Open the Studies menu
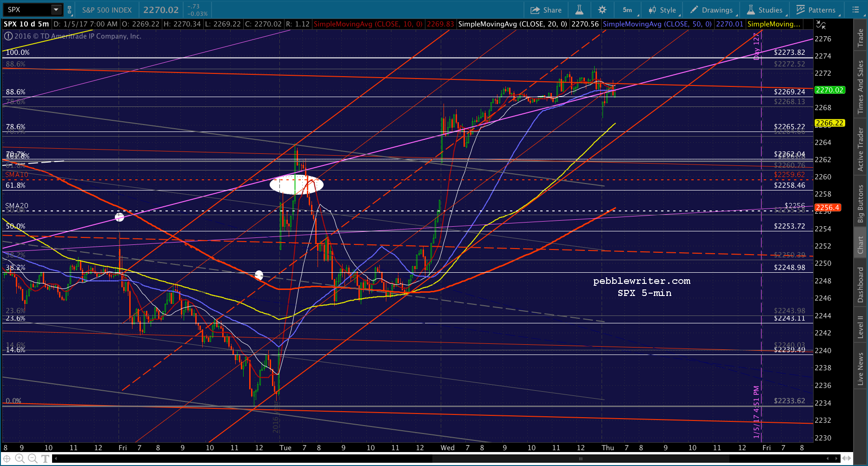The width and height of the screenshot is (868, 466). point(765,10)
